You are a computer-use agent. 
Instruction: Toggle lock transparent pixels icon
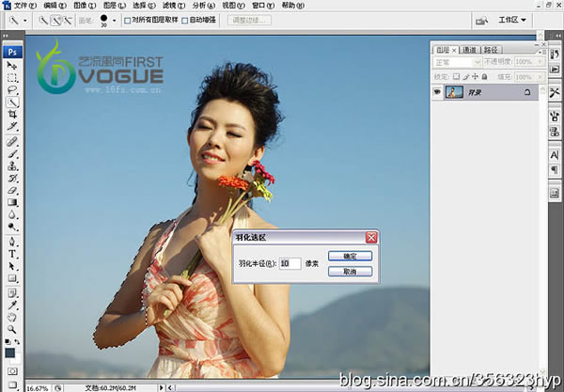click(456, 76)
